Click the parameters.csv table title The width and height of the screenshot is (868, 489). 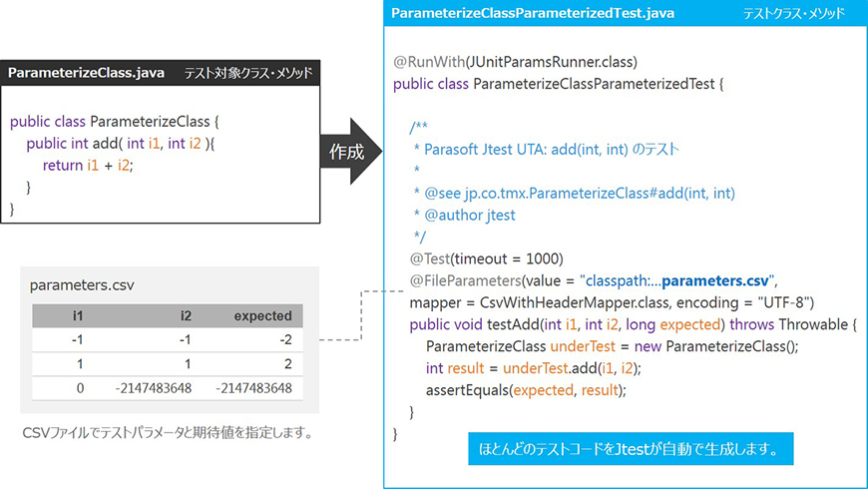(82, 285)
